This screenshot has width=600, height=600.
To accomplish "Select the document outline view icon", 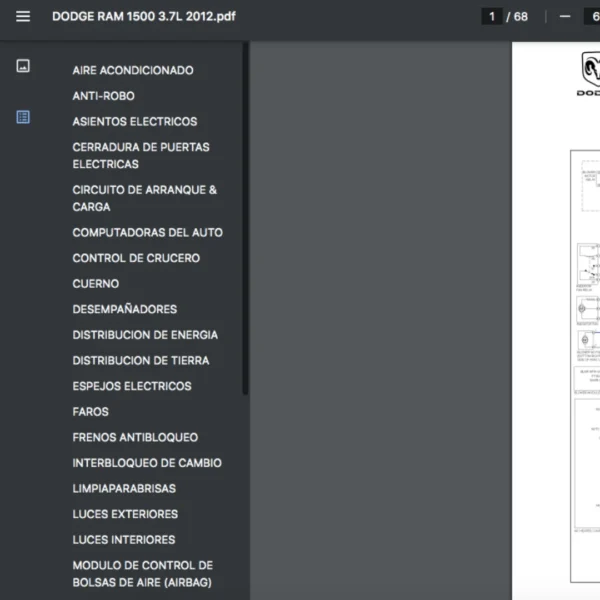I will pos(23,117).
